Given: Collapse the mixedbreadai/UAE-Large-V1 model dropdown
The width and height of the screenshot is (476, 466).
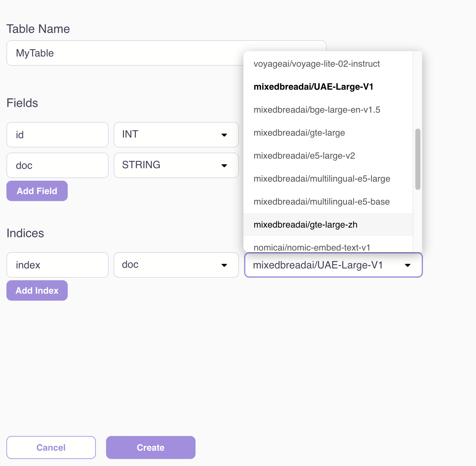Looking at the screenshot, I should click(x=333, y=265).
